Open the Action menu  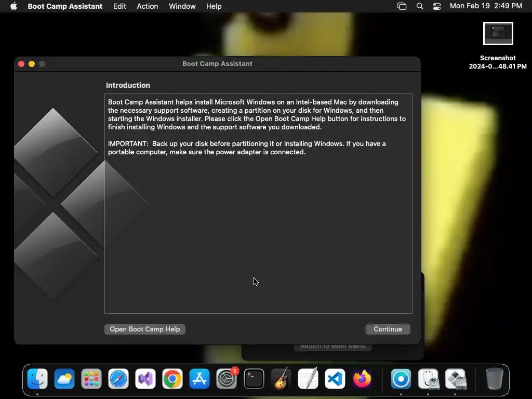(147, 6)
